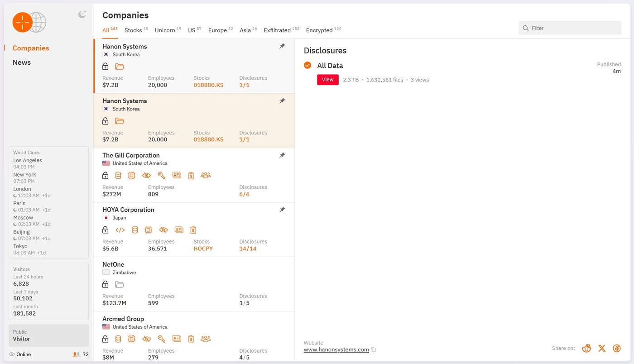Click HOYA's 14/14 disclosures count
The height and width of the screenshot is (364, 634).
(x=248, y=249)
